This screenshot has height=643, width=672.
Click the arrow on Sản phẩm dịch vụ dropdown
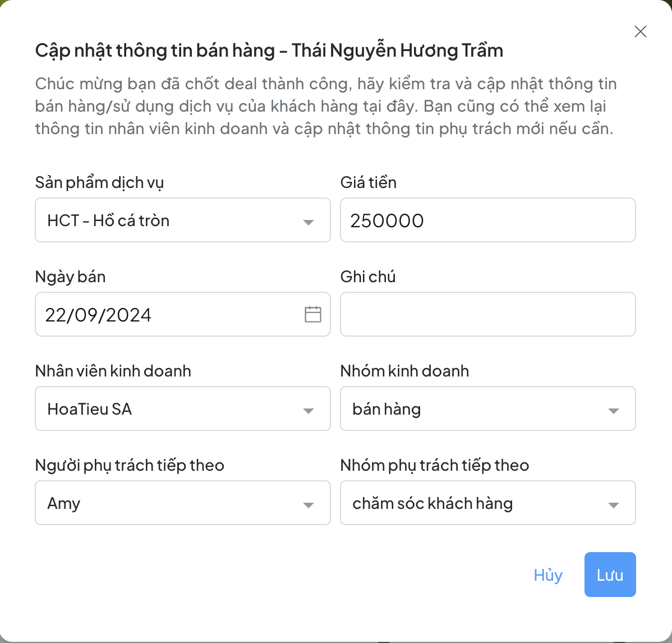[x=308, y=222]
